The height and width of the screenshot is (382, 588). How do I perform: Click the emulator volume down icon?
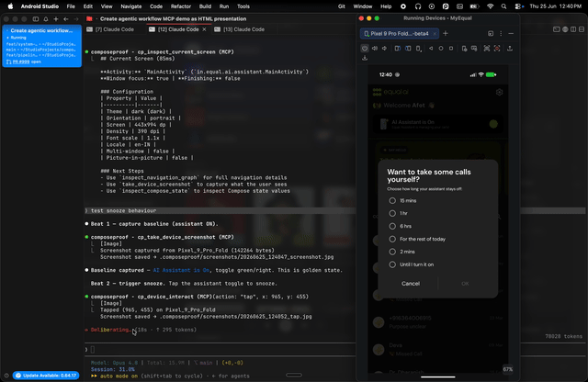(x=384, y=49)
